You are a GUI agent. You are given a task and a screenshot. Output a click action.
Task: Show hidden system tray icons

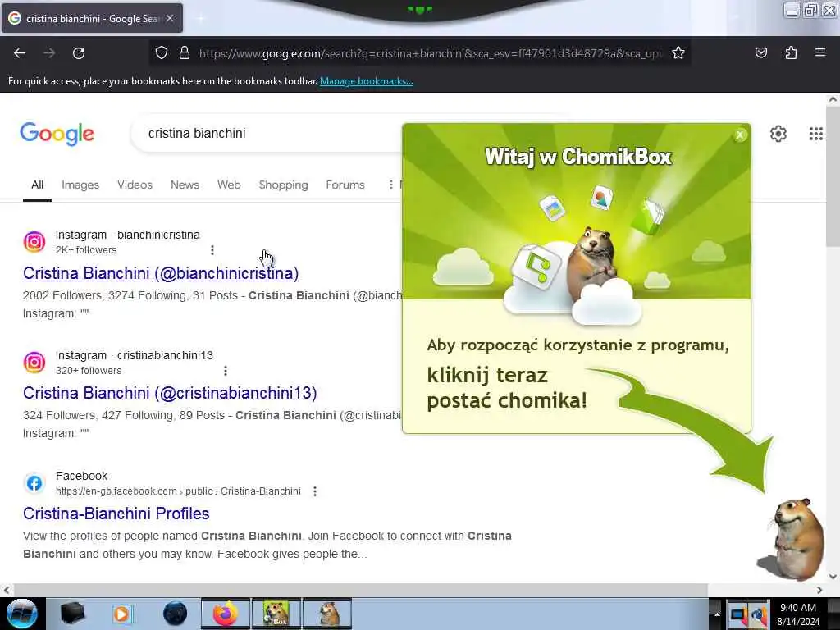[717, 614]
